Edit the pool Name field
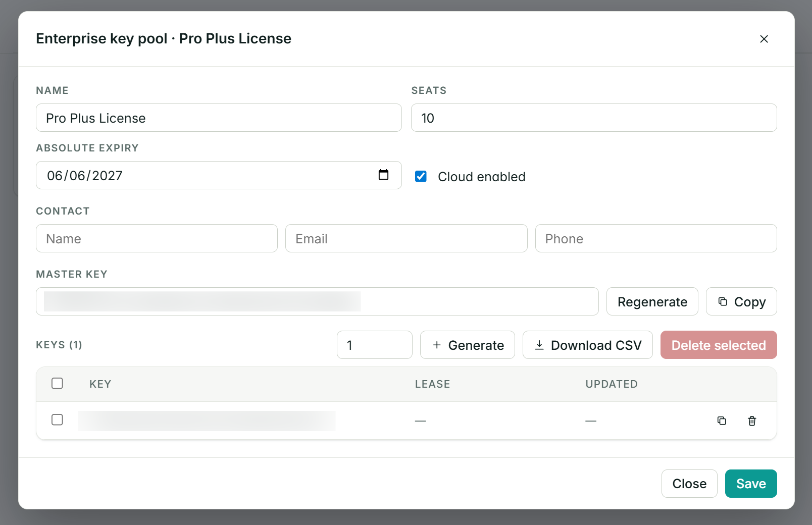The width and height of the screenshot is (812, 525). pos(219,118)
